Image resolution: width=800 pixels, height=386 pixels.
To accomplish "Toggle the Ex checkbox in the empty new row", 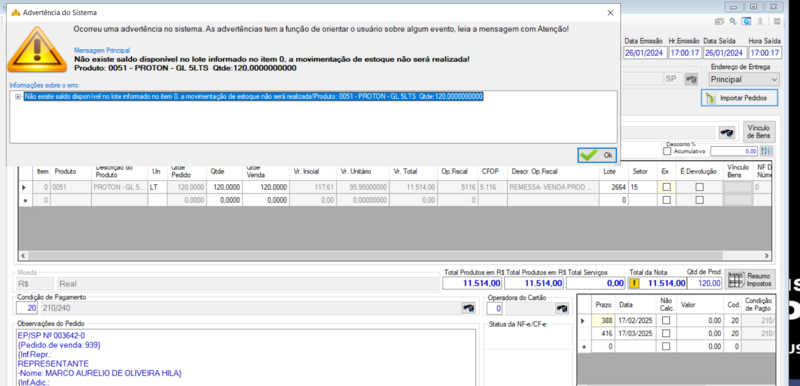I will pyautogui.click(x=666, y=200).
